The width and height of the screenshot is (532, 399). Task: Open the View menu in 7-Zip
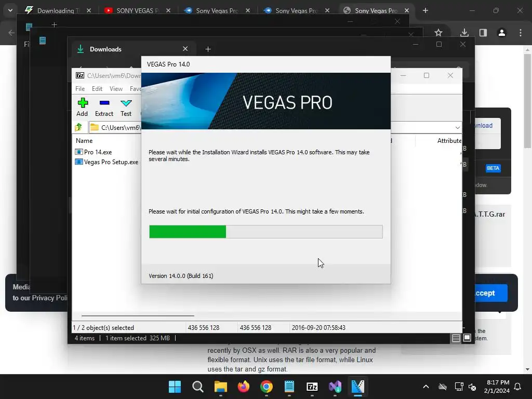tap(116, 88)
